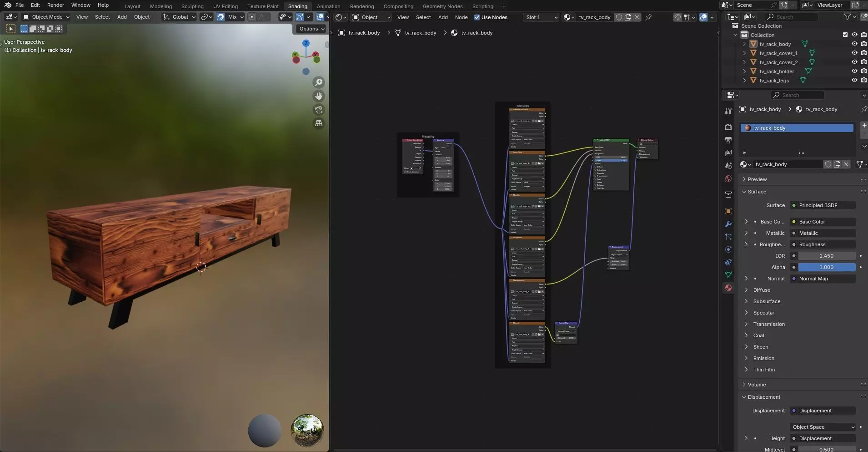Hide tv_rack_legs with its eye icon
The width and height of the screenshot is (868, 452).
pos(854,81)
